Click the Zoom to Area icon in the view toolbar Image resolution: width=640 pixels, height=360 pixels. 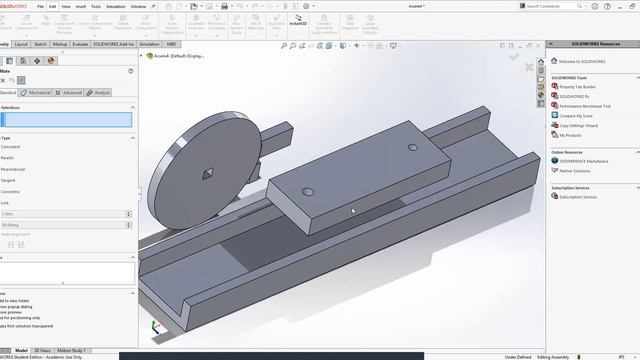click(x=293, y=46)
